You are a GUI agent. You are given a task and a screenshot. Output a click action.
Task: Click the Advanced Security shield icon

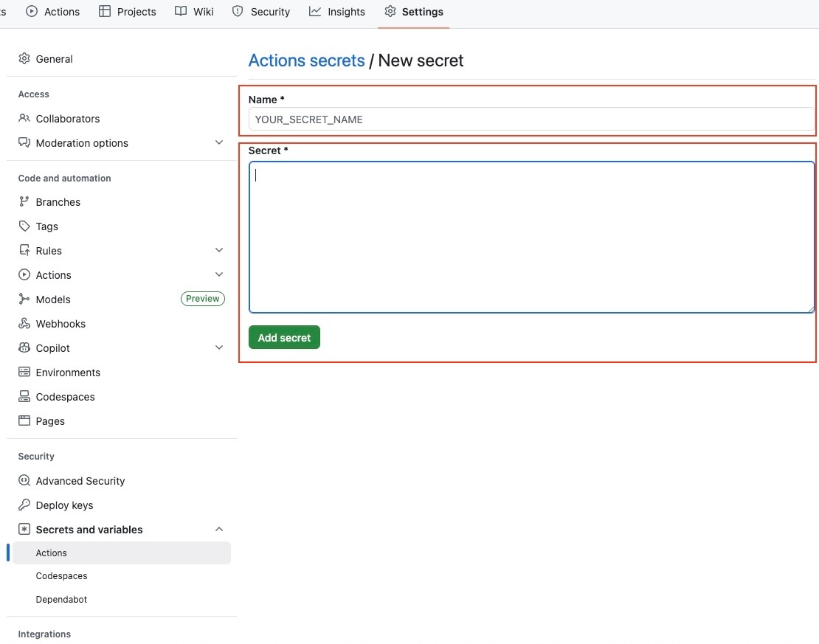24,481
